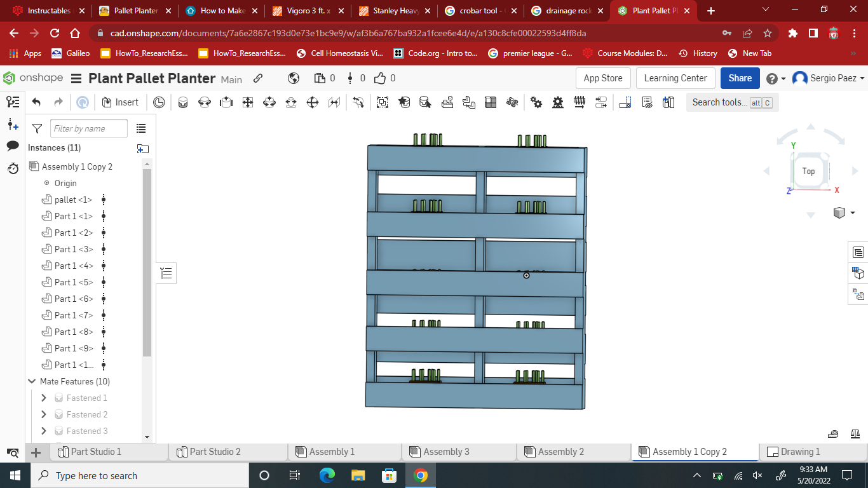The image size is (868, 488).
Task: Click the Undo arrow in the toolbar
Action: coord(35,102)
